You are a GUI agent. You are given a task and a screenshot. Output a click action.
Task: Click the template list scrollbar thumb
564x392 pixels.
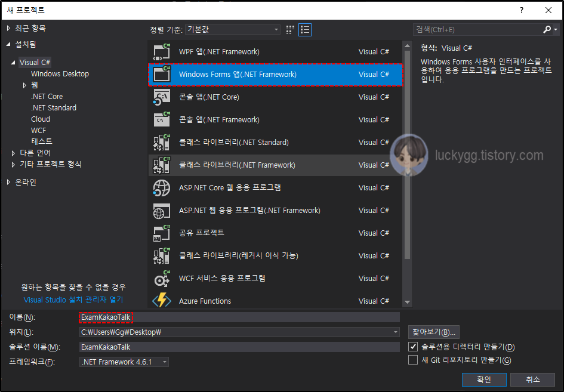(407, 155)
